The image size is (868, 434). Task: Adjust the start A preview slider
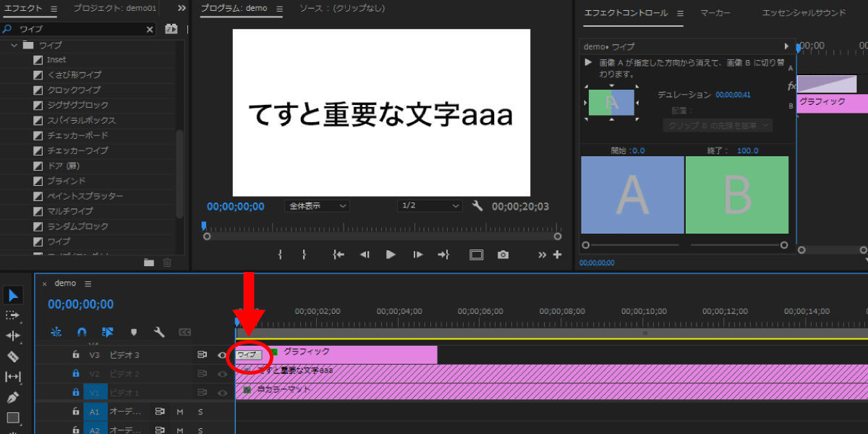(x=586, y=245)
